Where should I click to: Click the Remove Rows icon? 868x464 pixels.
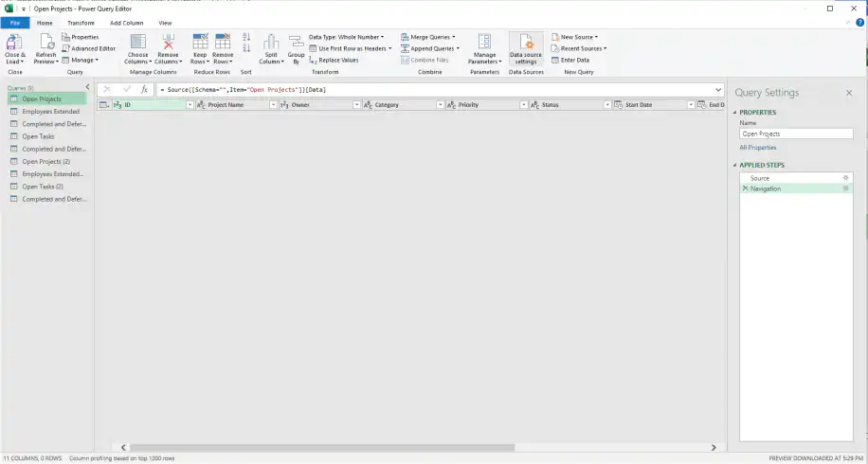coord(223,42)
